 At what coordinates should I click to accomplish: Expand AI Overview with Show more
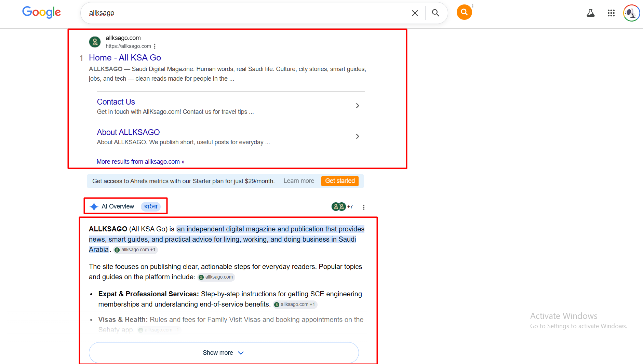point(224,353)
